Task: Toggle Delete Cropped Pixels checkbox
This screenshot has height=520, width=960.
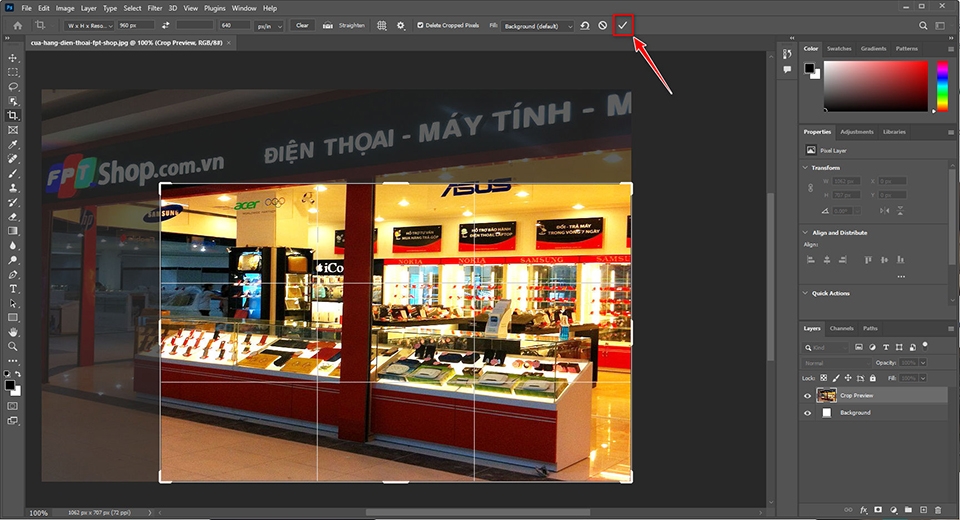Action: coord(420,25)
